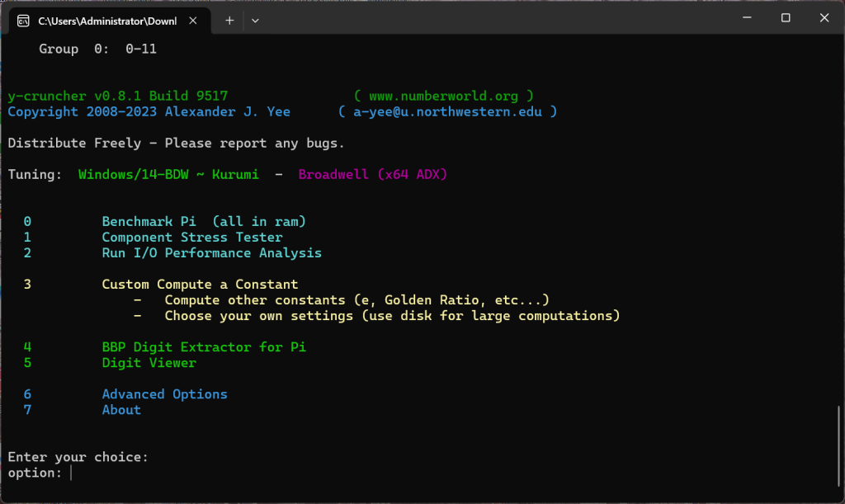Click the www.numberworld.org address
The height and width of the screenshot is (504, 845).
pyautogui.click(x=443, y=96)
